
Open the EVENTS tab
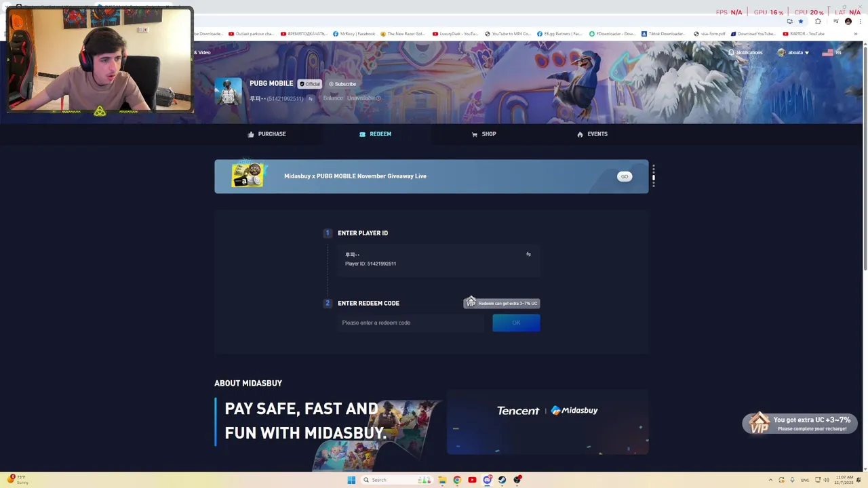tap(592, 134)
